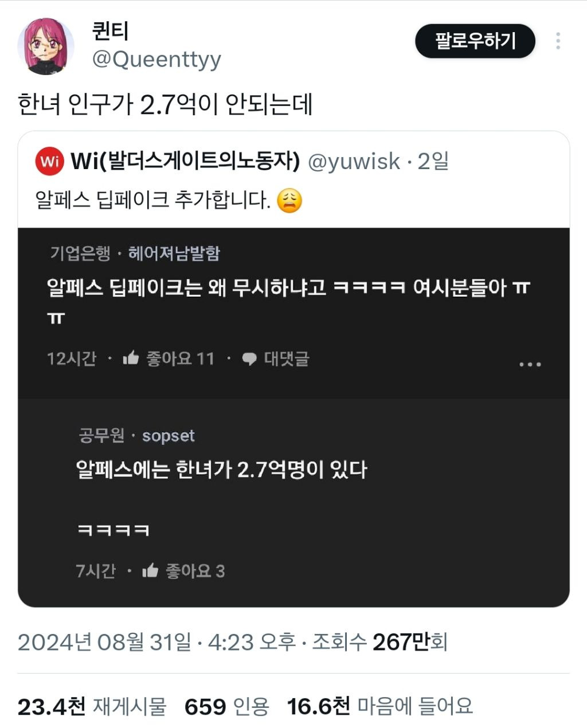Click the Wi(발더스게이트의노동자) display name
The height and width of the screenshot is (728, 587).
point(185,162)
